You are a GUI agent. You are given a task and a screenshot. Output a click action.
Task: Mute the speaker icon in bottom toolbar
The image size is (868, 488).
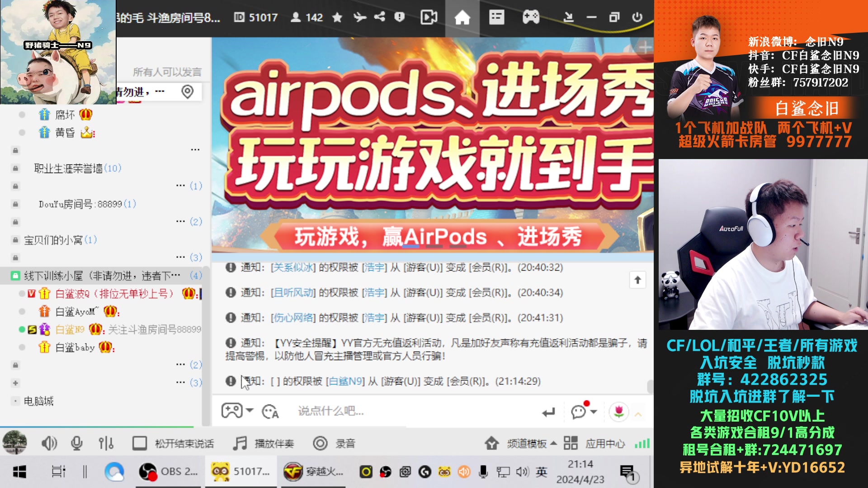click(x=48, y=444)
